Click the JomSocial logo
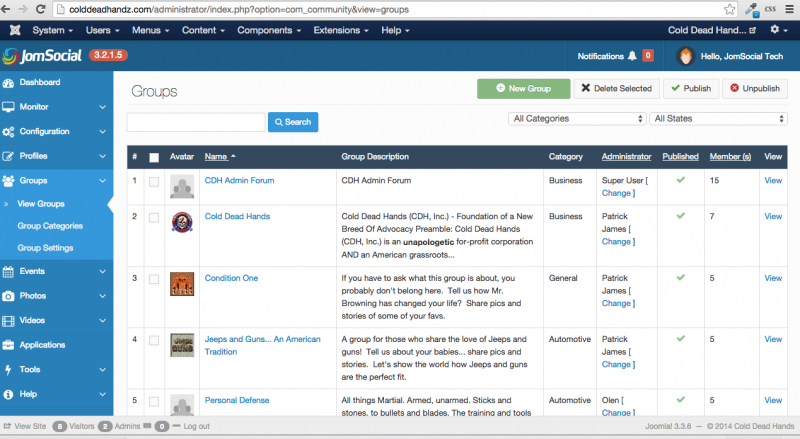This screenshot has height=439, width=800. pos(42,56)
